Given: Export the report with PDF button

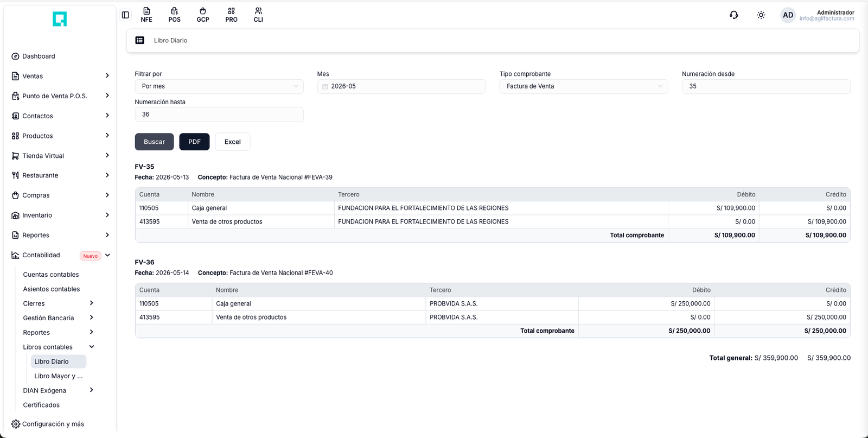Looking at the screenshot, I should pyautogui.click(x=194, y=142).
